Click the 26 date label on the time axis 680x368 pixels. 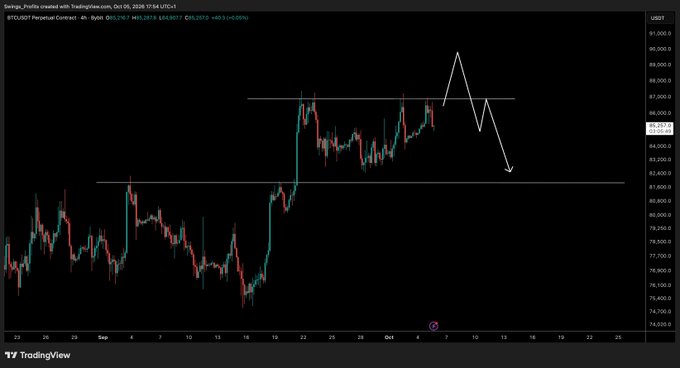pos(46,337)
